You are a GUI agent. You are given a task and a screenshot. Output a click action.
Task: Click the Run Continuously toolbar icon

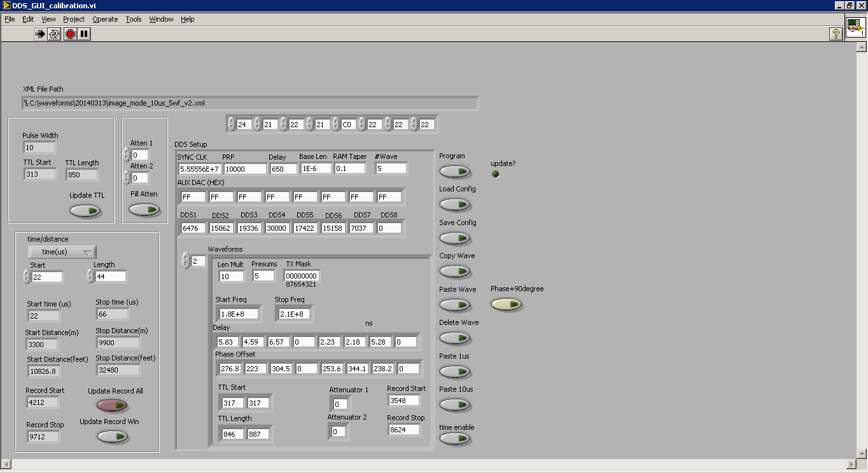click(54, 34)
